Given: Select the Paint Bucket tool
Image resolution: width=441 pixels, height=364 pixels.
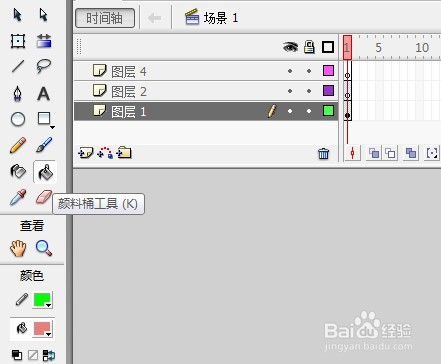Looking at the screenshot, I should 45,172.
